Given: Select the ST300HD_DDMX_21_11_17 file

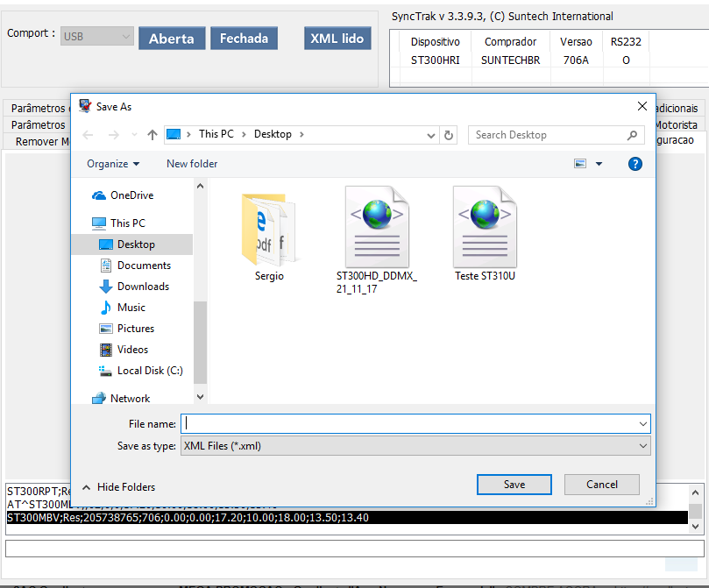Looking at the screenshot, I should click(376, 240).
